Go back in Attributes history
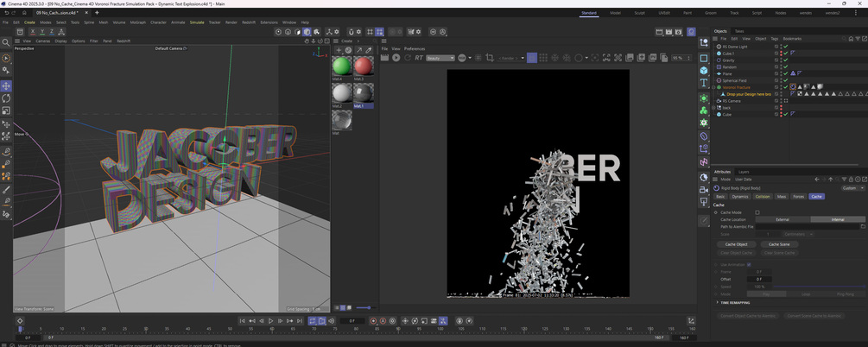The image size is (868, 347). [x=816, y=180]
